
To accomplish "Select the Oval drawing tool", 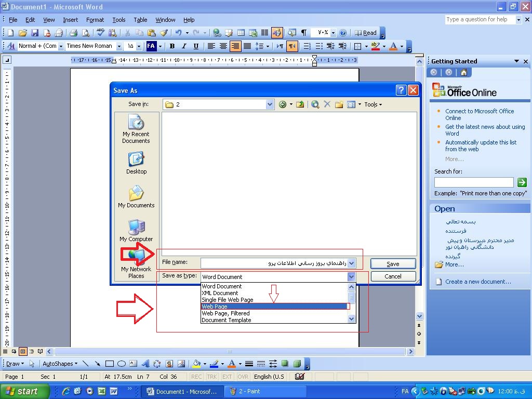I will click(122, 364).
